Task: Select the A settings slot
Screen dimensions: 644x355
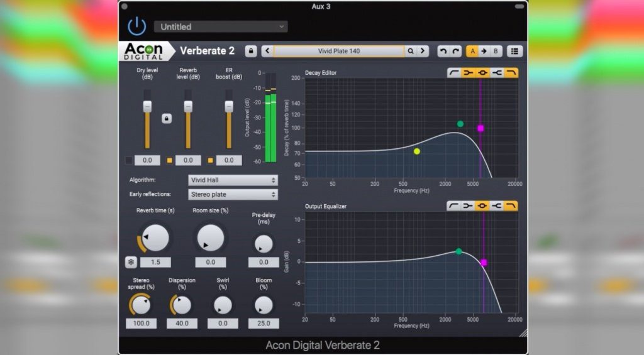Action: coord(472,52)
